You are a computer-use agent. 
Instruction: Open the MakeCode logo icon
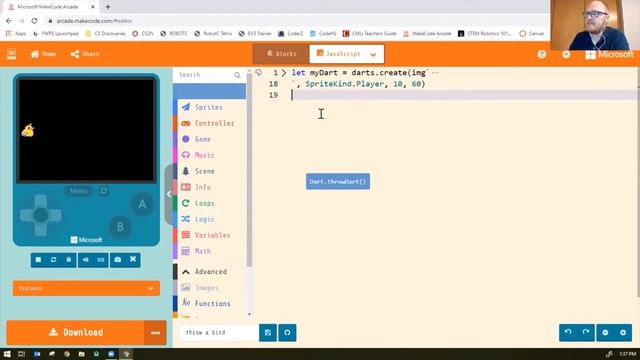point(11,54)
